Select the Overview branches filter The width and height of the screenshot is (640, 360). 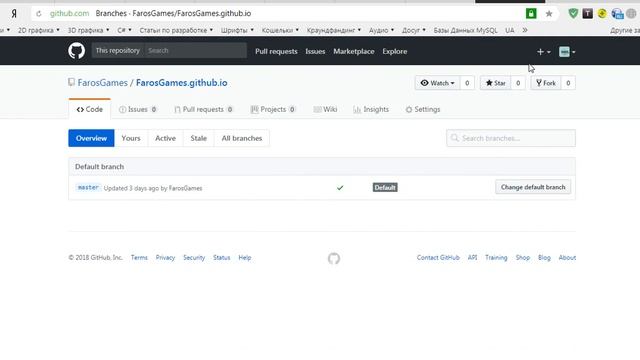click(91, 138)
